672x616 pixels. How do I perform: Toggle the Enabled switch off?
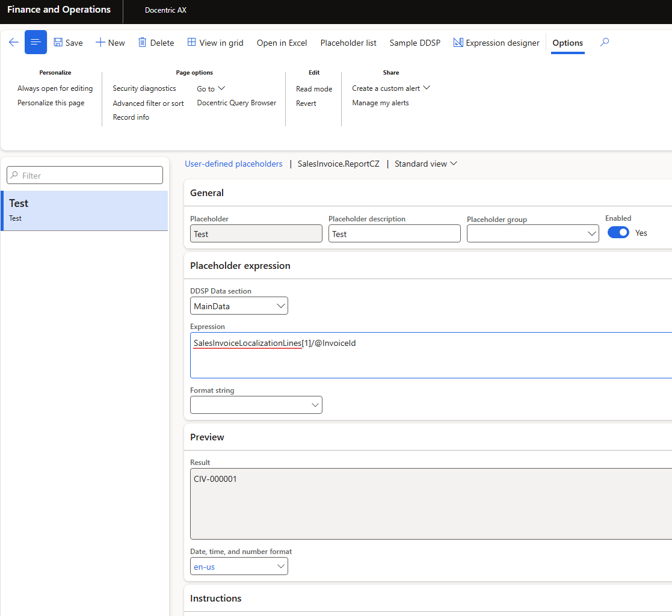pos(618,232)
